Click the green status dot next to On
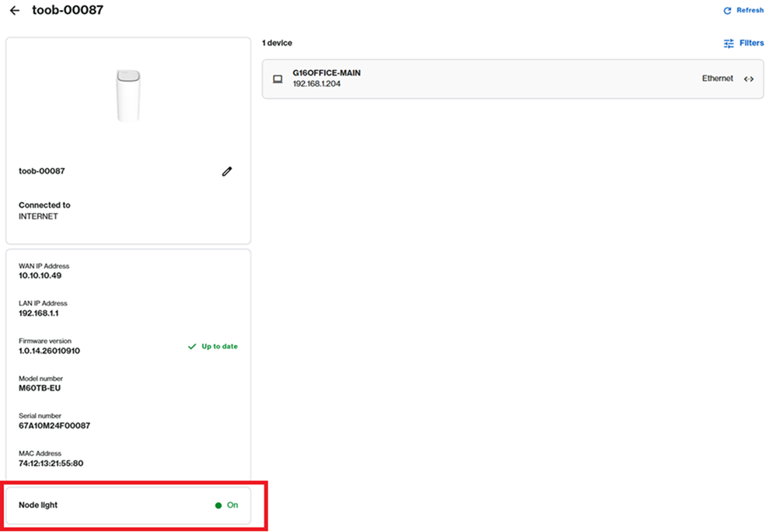The image size is (766, 532). tap(219, 505)
